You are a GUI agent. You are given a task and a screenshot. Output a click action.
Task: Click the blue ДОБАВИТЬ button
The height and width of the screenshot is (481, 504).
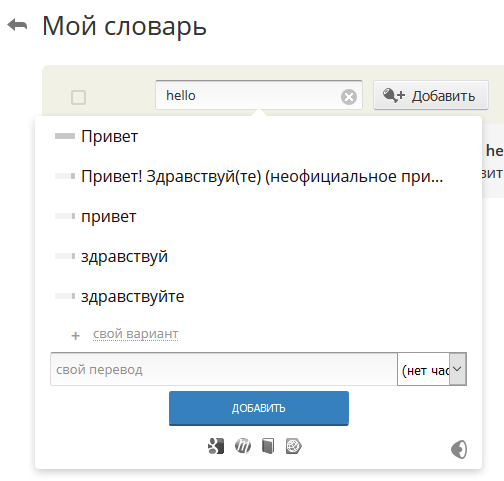tap(259, 408)
